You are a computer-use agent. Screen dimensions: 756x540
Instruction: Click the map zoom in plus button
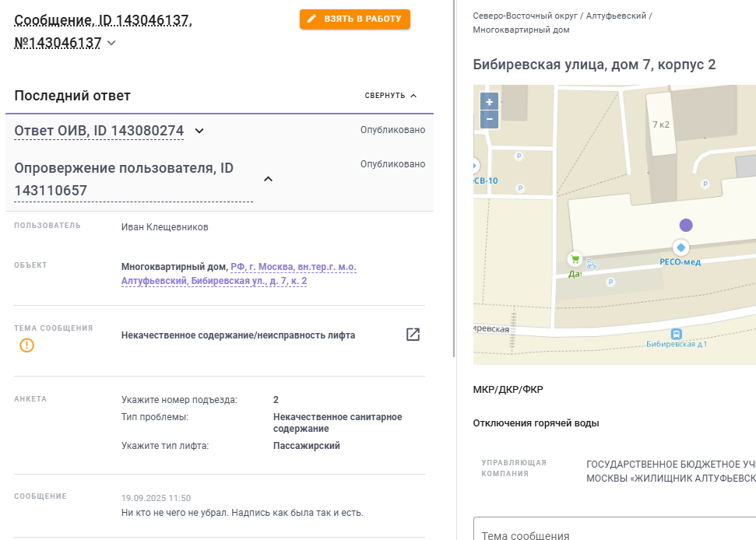pyautogui.click(x=489, y=102)
